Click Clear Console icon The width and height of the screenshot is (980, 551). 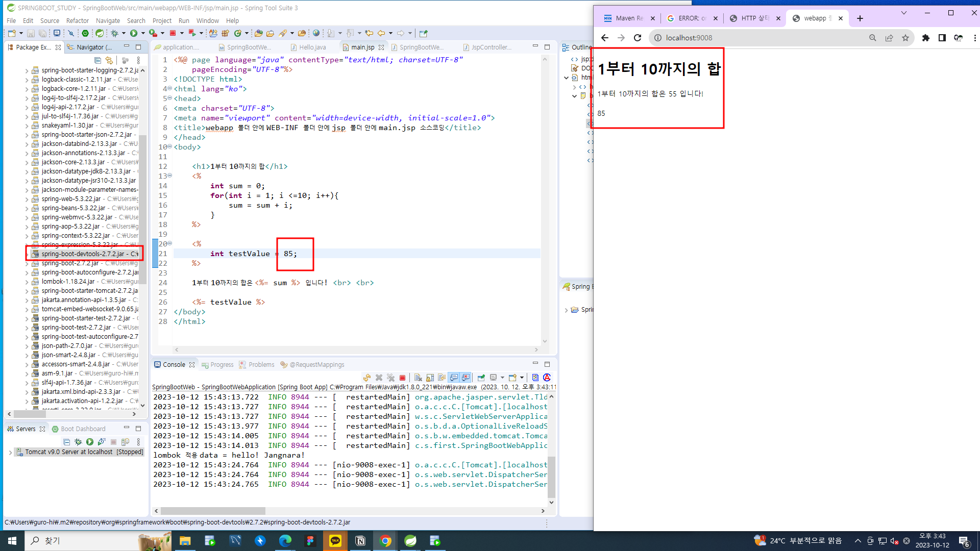coord(418,378)
